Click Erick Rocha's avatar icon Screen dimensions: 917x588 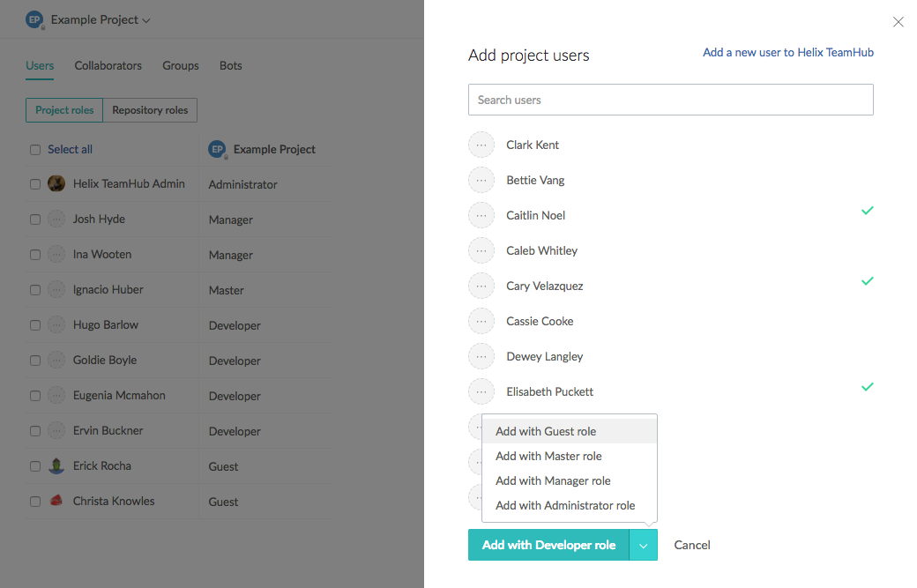coord(56,465)
